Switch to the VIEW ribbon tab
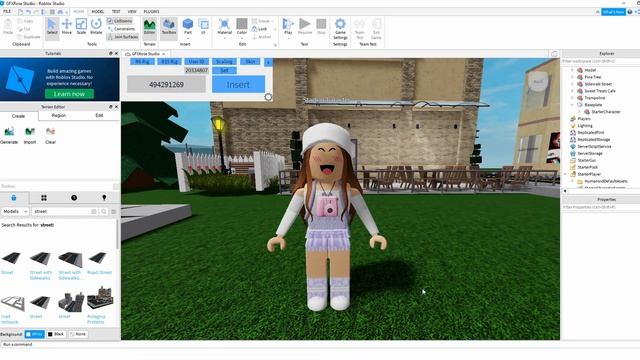640x360 pixels. pos(132,12)
